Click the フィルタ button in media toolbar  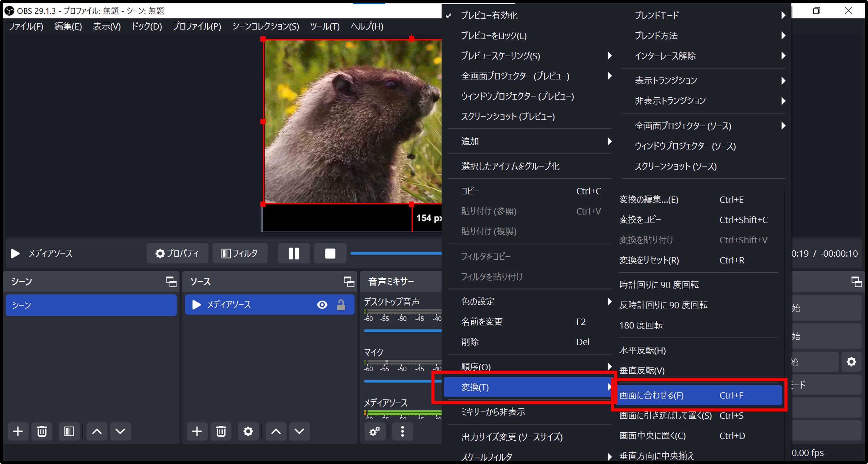240,254
